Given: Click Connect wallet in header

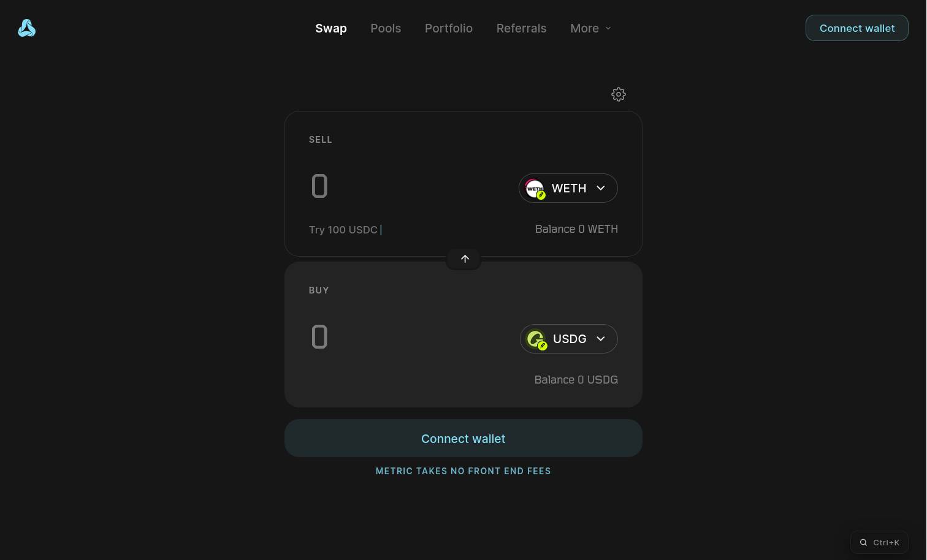Looking at the screenshot, I should pyautogui.click(x=857, y=28).
